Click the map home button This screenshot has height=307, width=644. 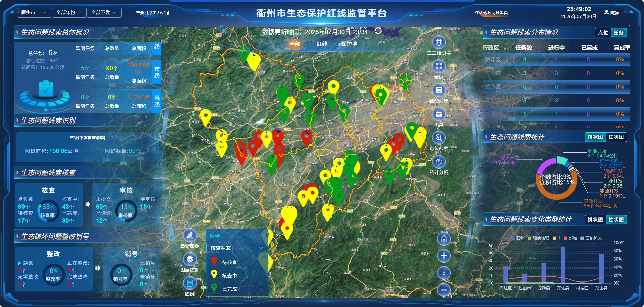444,239
